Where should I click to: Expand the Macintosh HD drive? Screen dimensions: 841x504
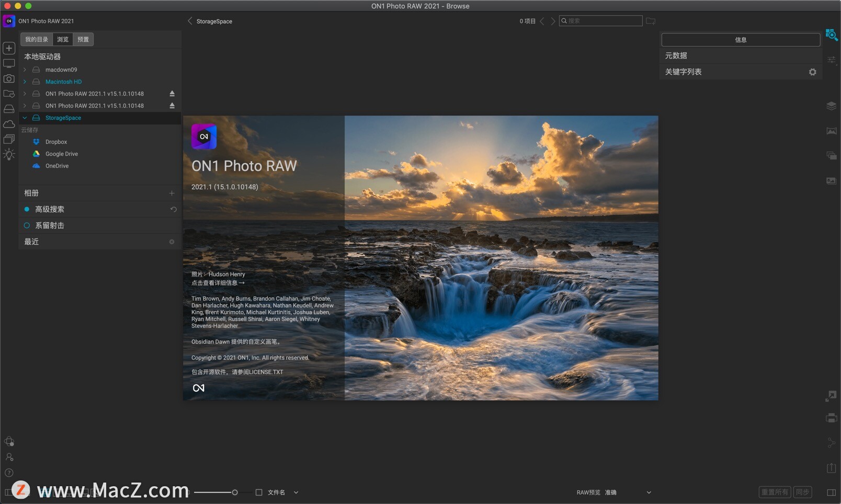tap(25, 82)
